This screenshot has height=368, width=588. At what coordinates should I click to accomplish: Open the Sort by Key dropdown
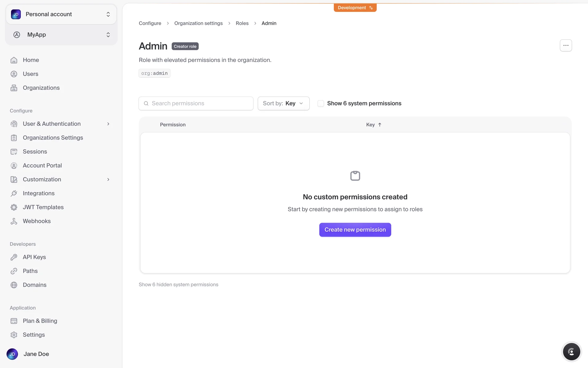tap(283, 104)
